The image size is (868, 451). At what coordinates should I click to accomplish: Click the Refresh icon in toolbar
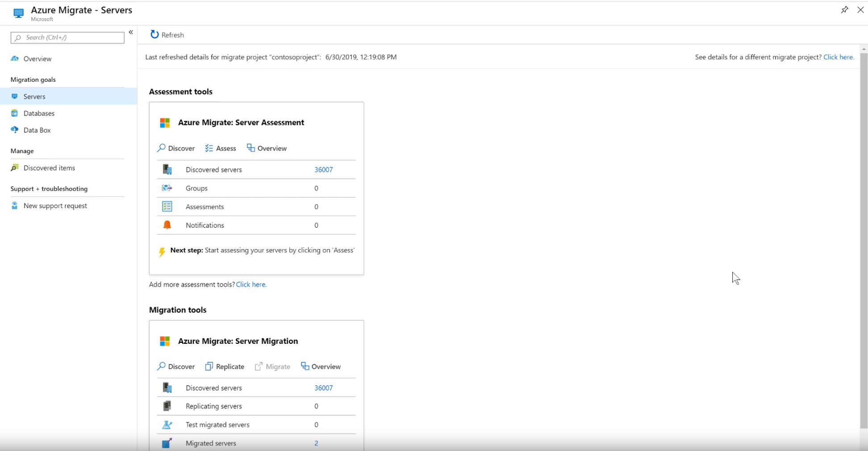[x=154, y=35]
